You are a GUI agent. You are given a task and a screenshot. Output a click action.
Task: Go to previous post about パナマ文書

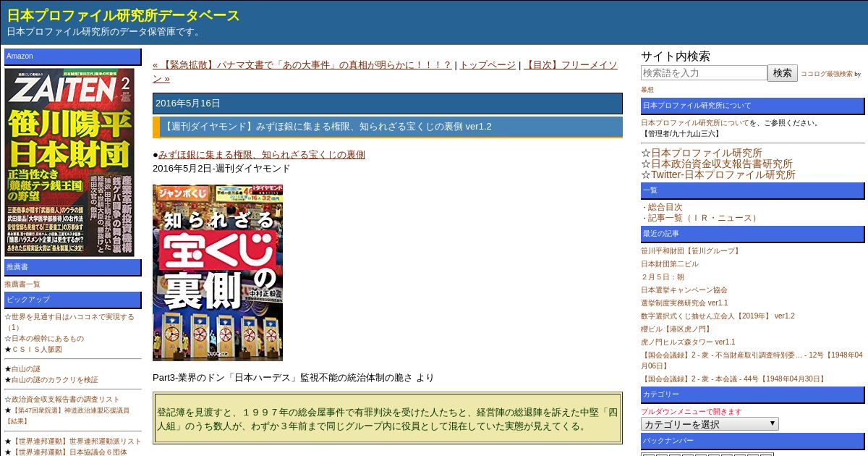(302, 64)
